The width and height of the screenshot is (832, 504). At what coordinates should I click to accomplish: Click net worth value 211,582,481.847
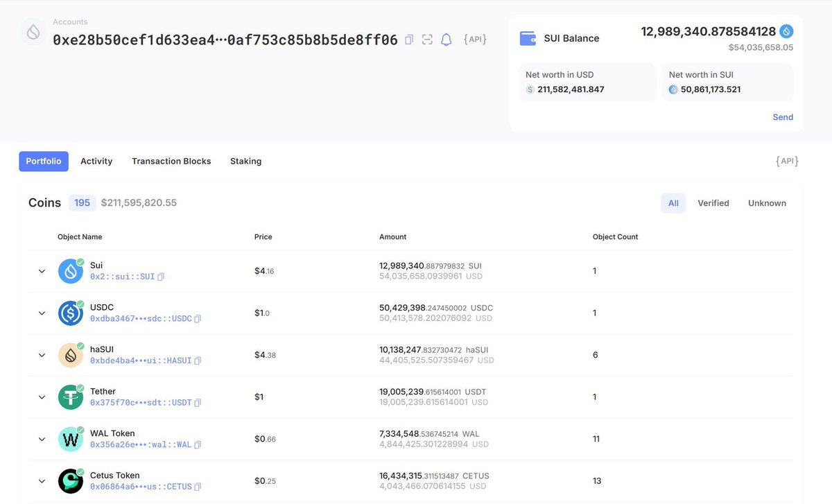(571, 89)
